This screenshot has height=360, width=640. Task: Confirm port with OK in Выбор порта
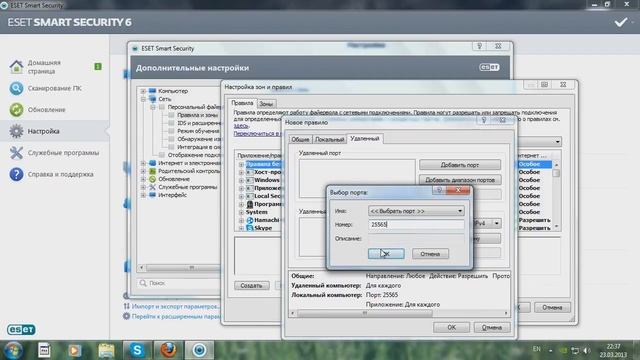tap(386, 254)
